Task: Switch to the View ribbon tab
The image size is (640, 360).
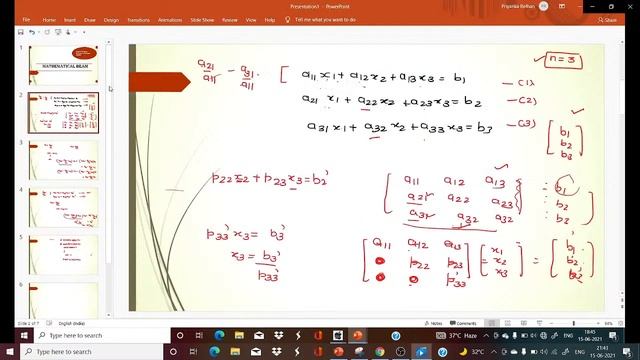Action: [251, 20]
